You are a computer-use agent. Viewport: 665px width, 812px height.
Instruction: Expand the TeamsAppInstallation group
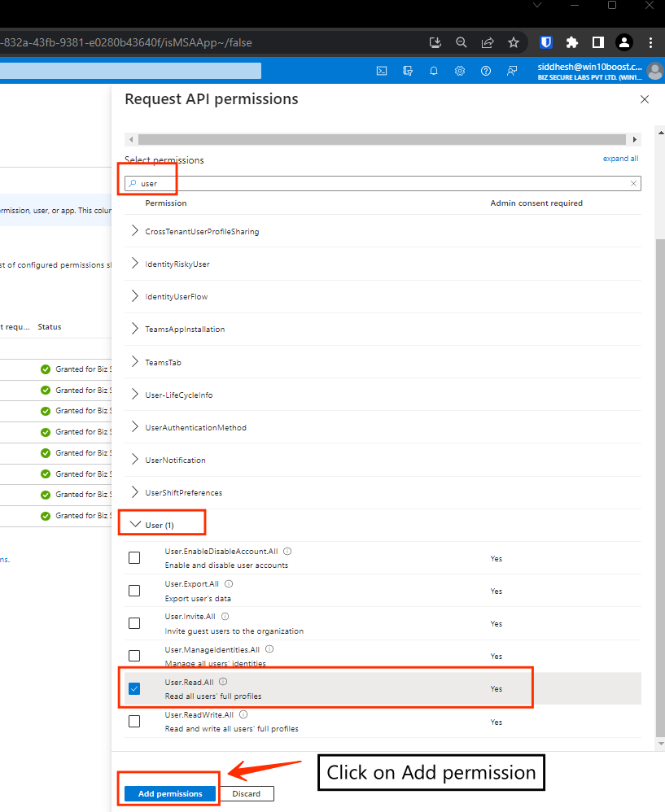tap(135, 330)
